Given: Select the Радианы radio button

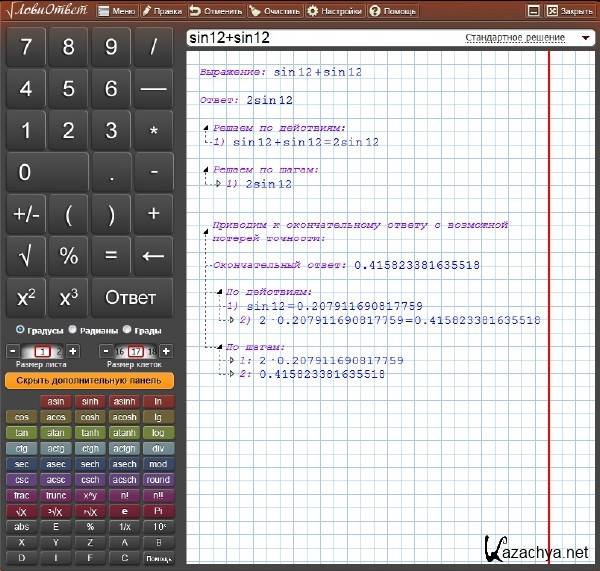Looking at the screenshot, I should pyautogui.click(x=74, y=330).
